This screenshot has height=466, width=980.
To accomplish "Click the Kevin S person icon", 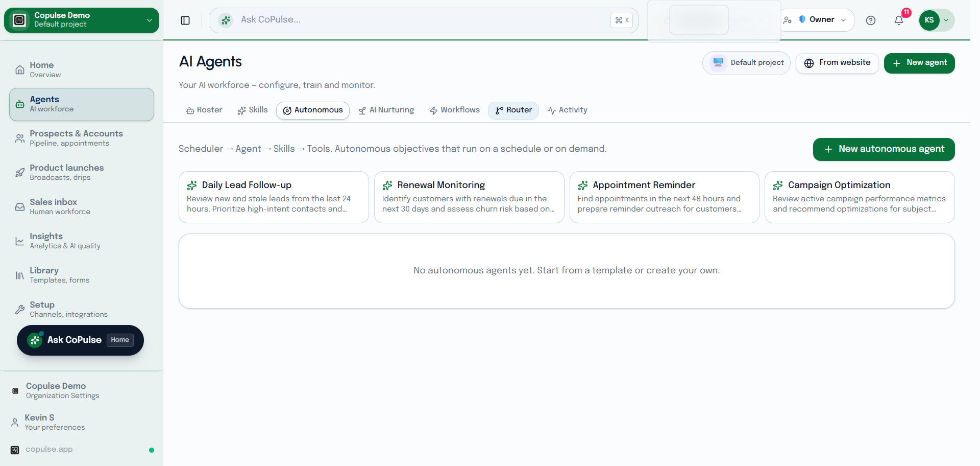I will (x=15, y=423).
